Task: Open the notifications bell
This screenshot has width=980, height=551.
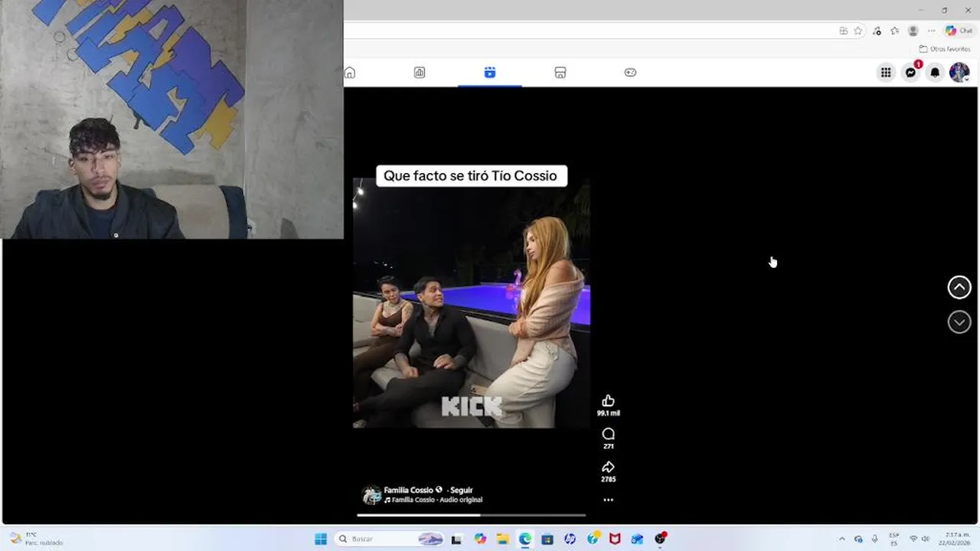Action: click(x=935, y=73)
